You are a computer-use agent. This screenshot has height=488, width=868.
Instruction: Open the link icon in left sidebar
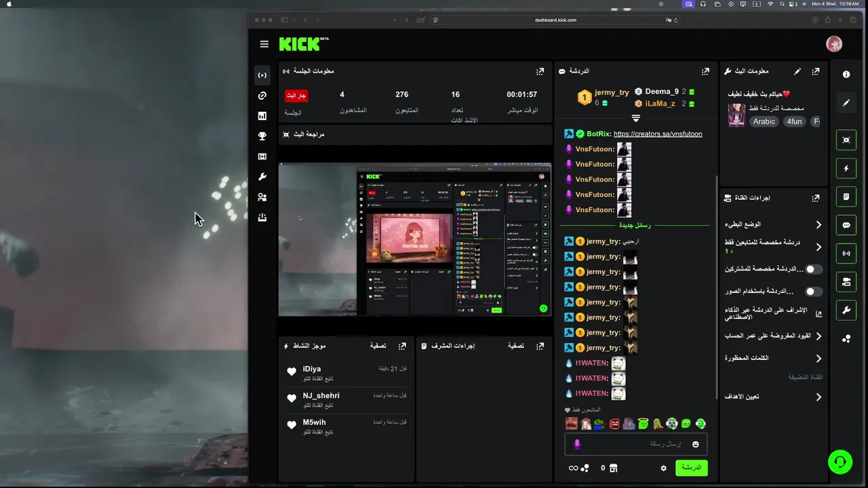[262, 96]
